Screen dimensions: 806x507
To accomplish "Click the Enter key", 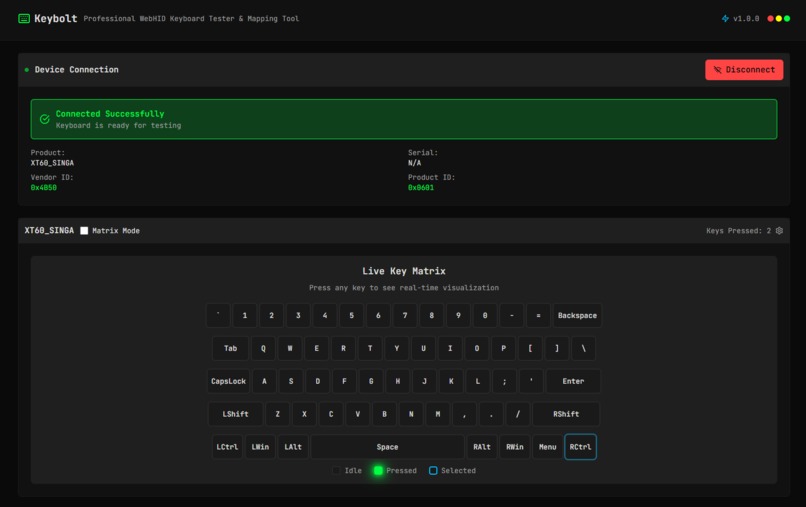I will coord(573,381).
